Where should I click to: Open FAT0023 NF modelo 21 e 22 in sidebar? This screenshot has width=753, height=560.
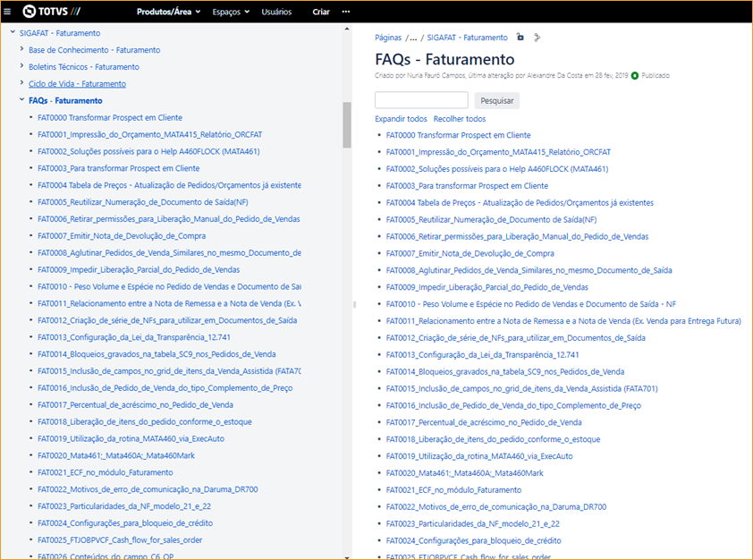pyautogui.click(x=124, y=506)
